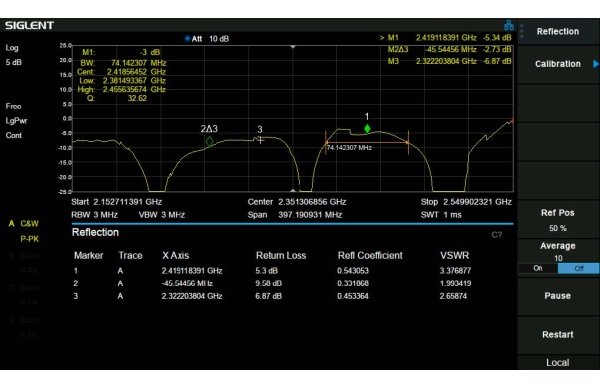Click return loss 6.87 dB for marker 3
This screenshot has width=600, height=390.
[x=269, y=296]
